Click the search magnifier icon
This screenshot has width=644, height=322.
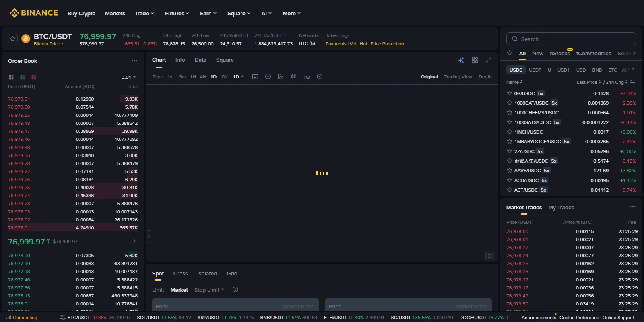coord(515,39)
